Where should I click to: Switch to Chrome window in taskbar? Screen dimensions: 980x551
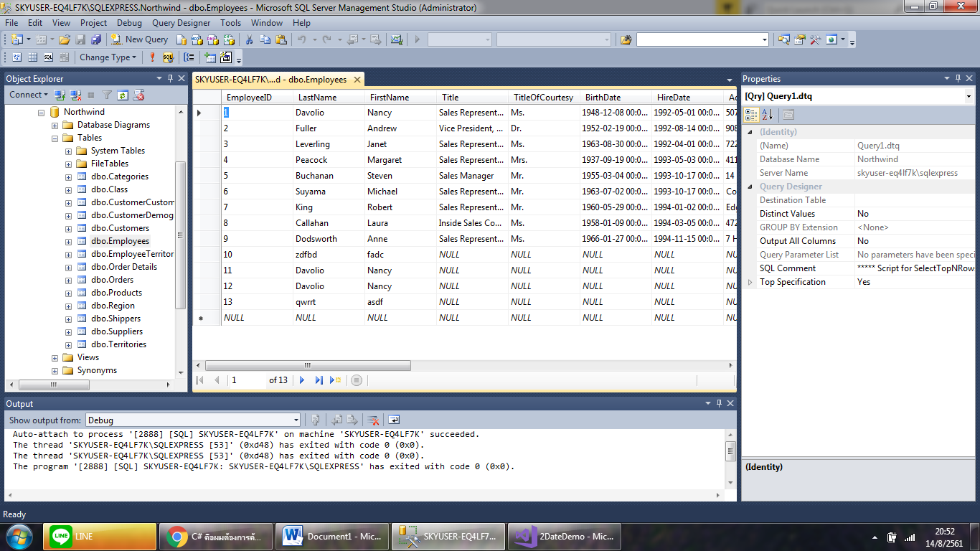215,536
